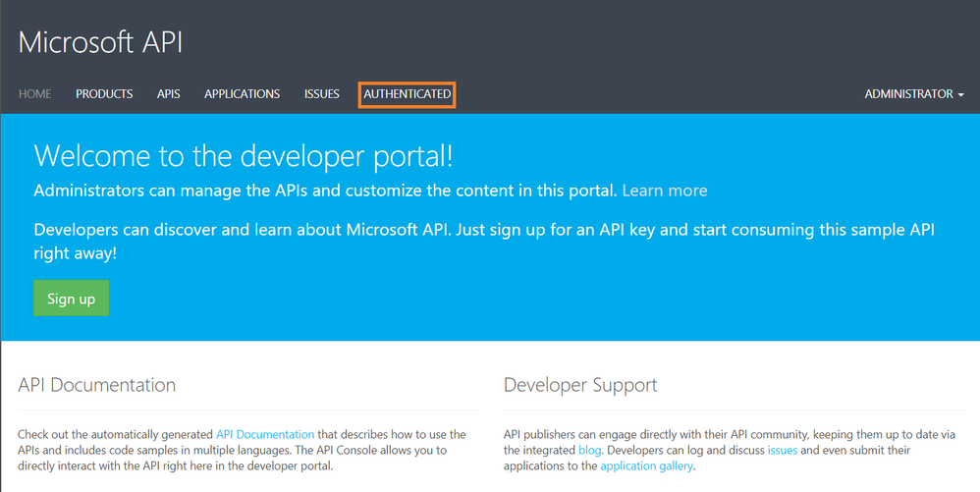Open the API Documentation link in paragraph
Viewport: 980px width, 492px height.
[265, 434]
